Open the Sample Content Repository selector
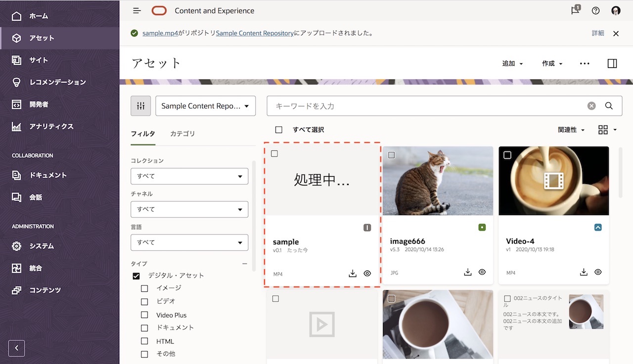 (205, 105)
